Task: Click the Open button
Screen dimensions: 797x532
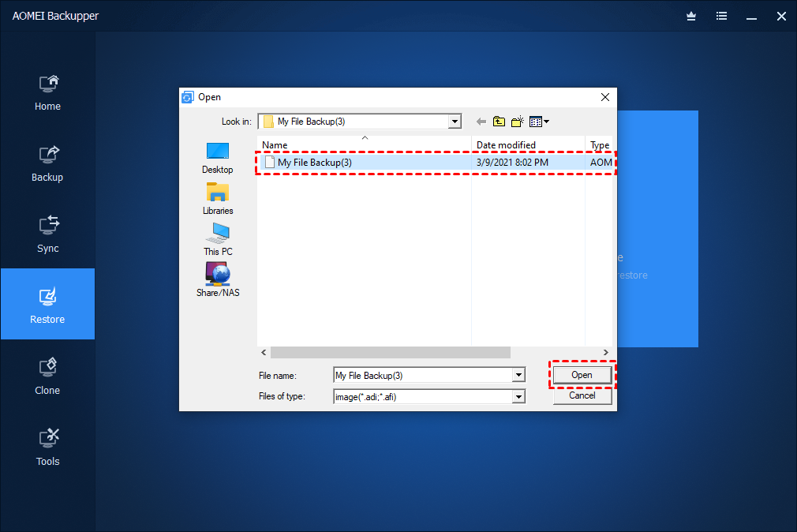Action: pyautogui.click(x=582, y=375)
